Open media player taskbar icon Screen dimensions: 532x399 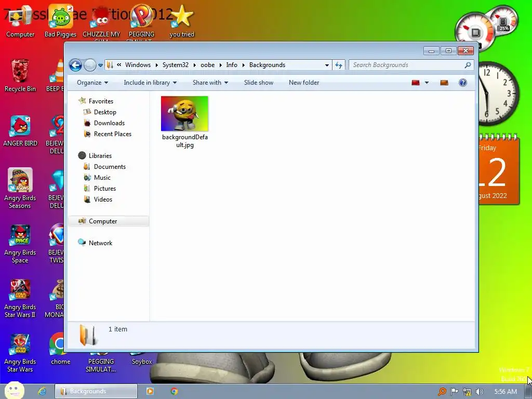coord(150,391)
